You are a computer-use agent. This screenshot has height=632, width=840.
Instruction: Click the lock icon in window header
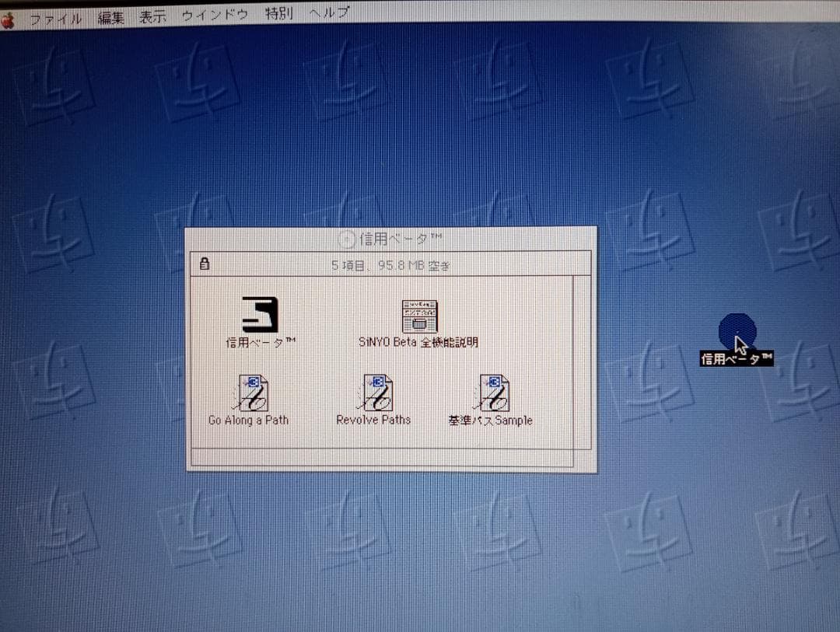[x=205, y=264]
